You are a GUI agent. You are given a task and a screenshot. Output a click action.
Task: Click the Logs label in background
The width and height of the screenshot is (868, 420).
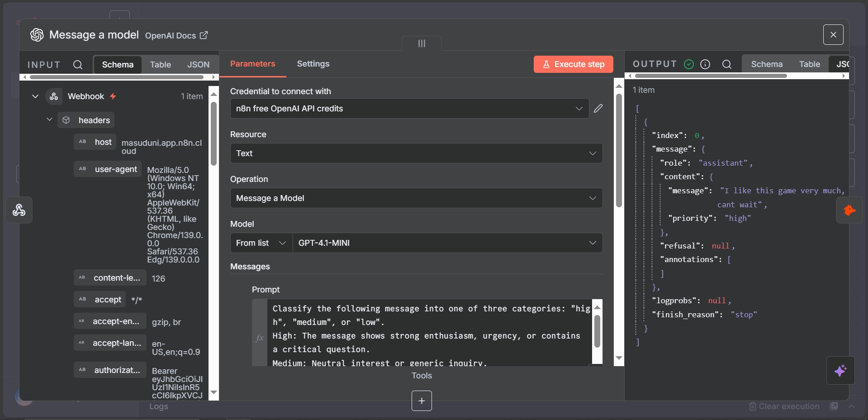coord(159,406)
